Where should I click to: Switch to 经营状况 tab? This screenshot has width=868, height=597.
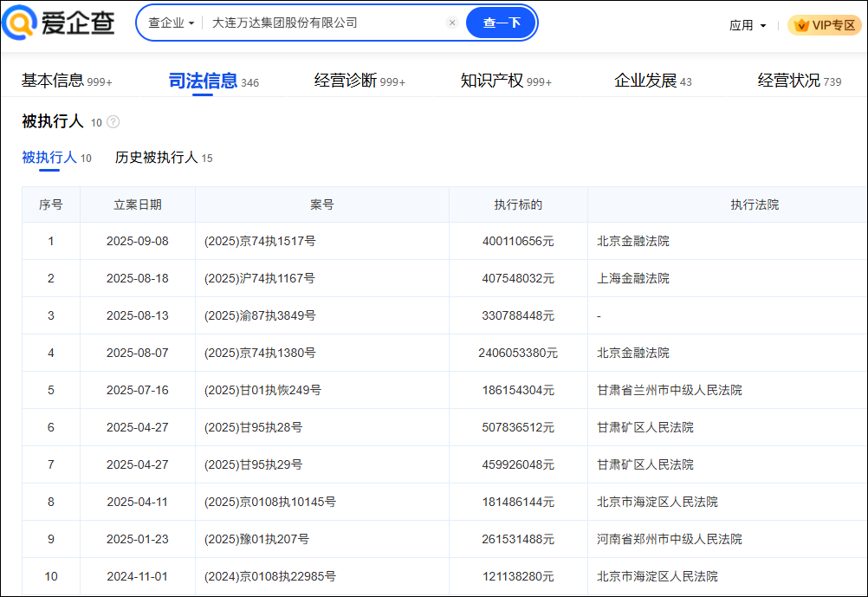799,81
